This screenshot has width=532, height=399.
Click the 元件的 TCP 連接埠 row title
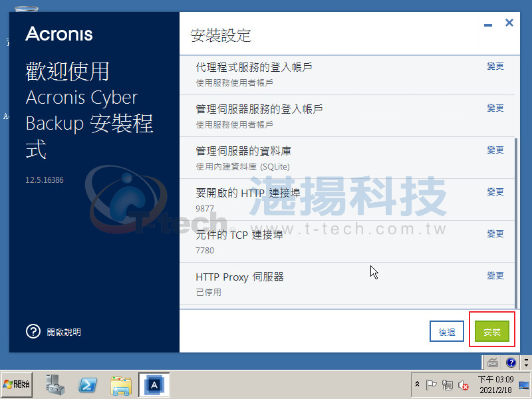coord(239,235)
